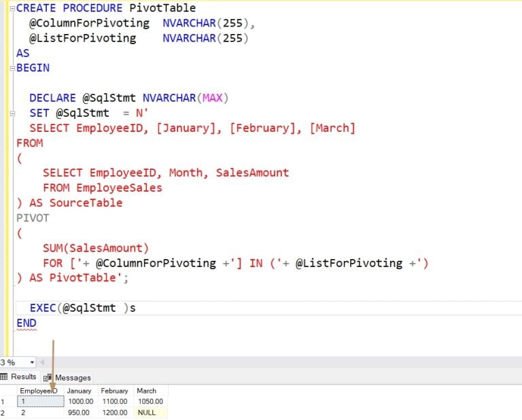Select the 1000.00 January cell
Screen dimensions: 522x420
81,402
